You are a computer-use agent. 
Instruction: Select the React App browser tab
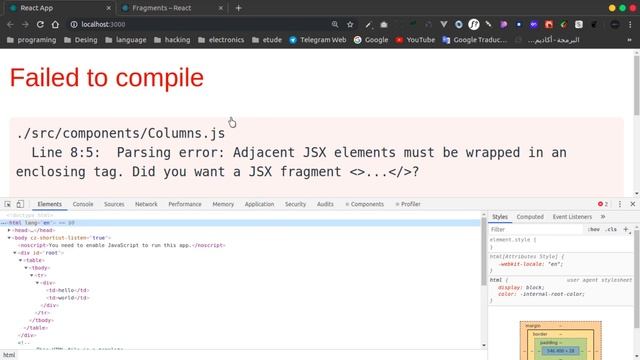coord(59,8)
